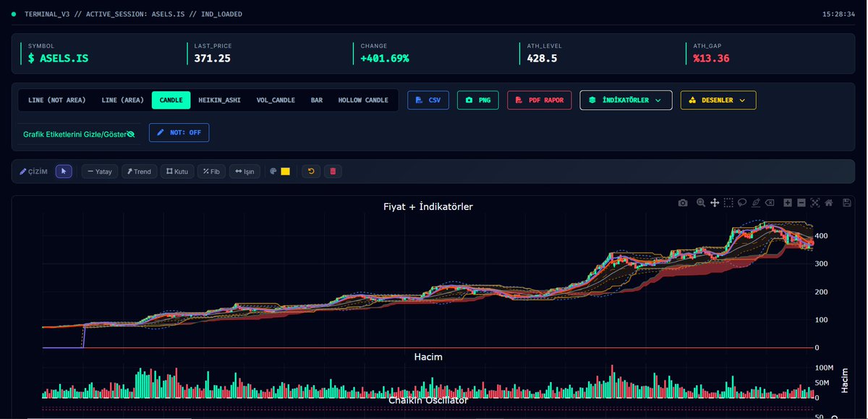Zoom out with the minus icon
The width and height of the screenshot is (868, 419).
tap(801, 203)
